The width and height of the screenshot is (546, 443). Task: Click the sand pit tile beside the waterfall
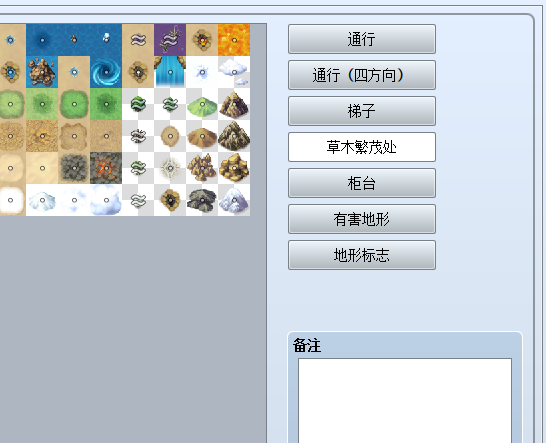click(x=138, y=72)
